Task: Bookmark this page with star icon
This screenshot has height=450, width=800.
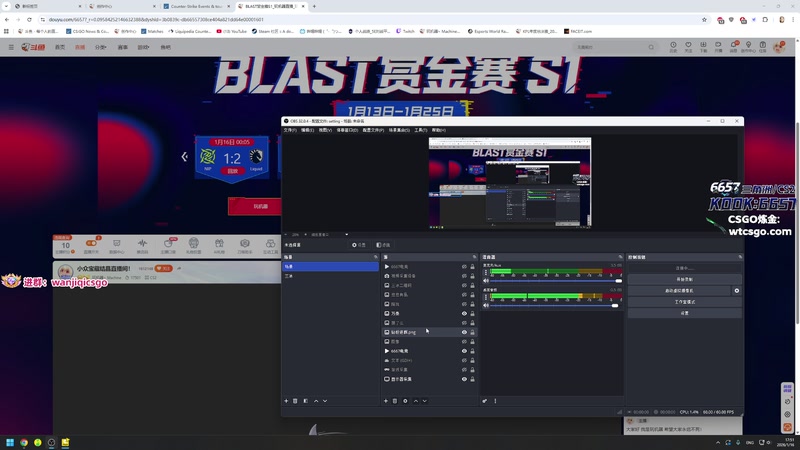Action: [x=704, y=19]
